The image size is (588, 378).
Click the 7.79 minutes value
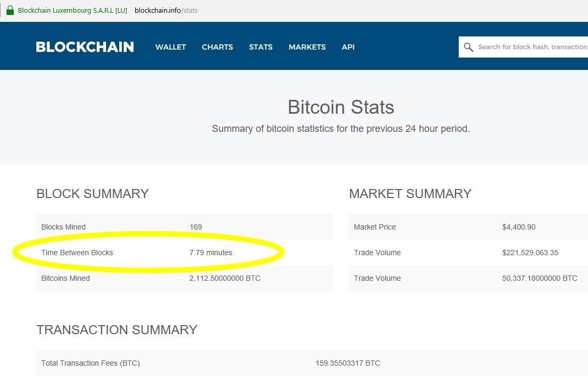pos(211,253)
